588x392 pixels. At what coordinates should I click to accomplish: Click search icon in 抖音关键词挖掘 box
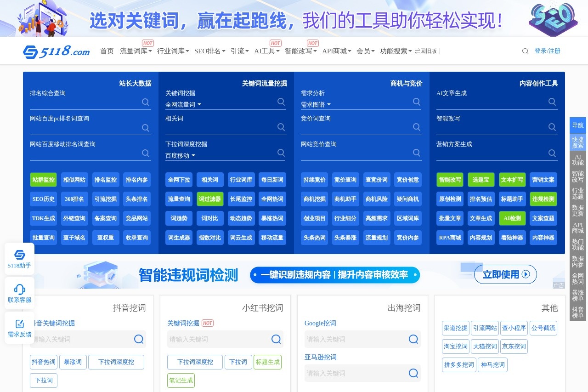click(139, 339)
